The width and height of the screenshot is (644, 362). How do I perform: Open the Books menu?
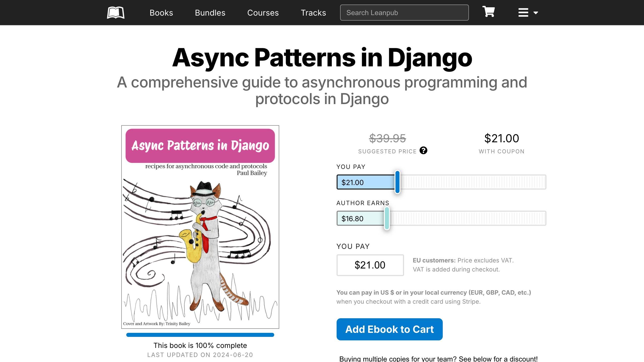click(x=161, y=13)
